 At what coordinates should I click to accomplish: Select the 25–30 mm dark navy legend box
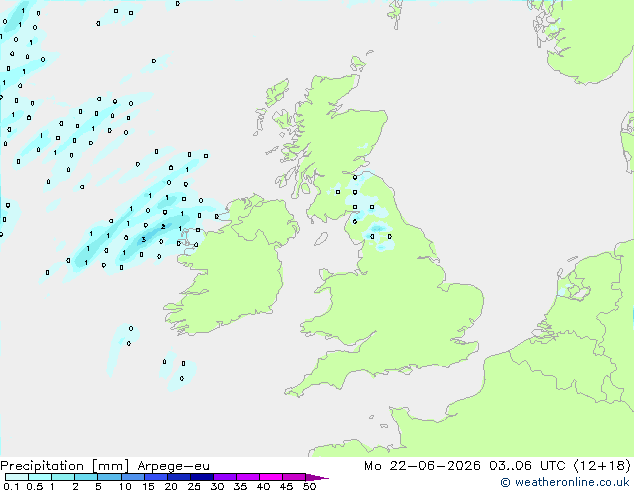(202, 477)
